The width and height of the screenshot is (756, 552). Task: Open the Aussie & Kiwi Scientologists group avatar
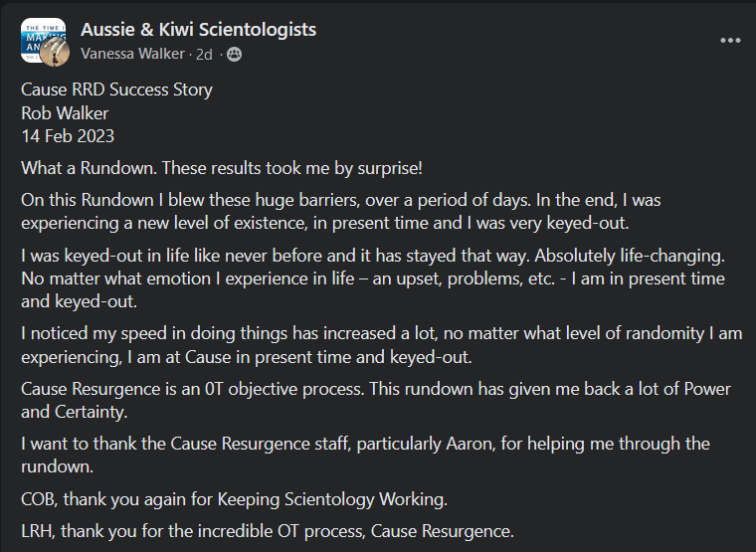[x=43, y=40]
